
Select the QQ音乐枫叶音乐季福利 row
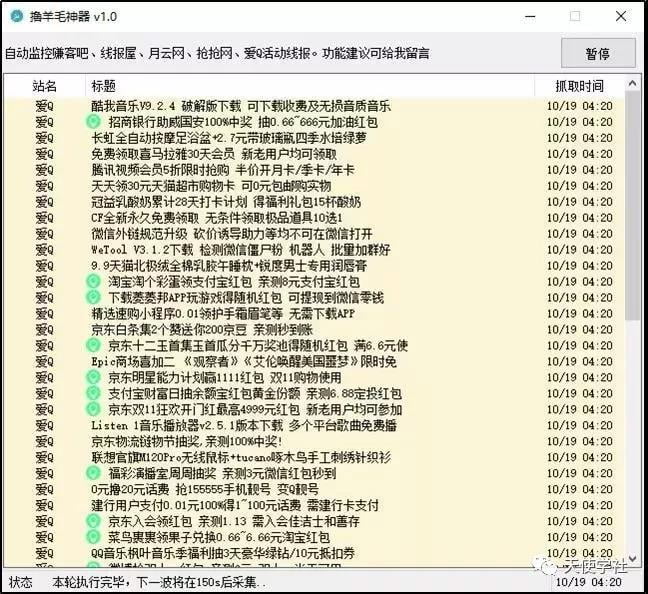coord(314,553)
